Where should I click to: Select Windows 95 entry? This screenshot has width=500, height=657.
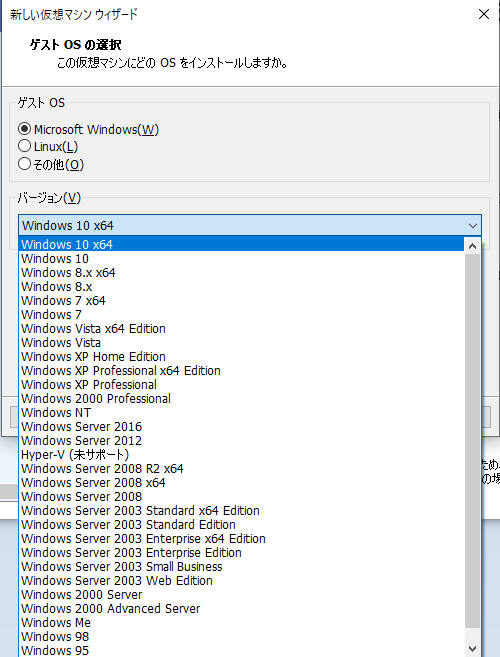[x=242, y=650]
